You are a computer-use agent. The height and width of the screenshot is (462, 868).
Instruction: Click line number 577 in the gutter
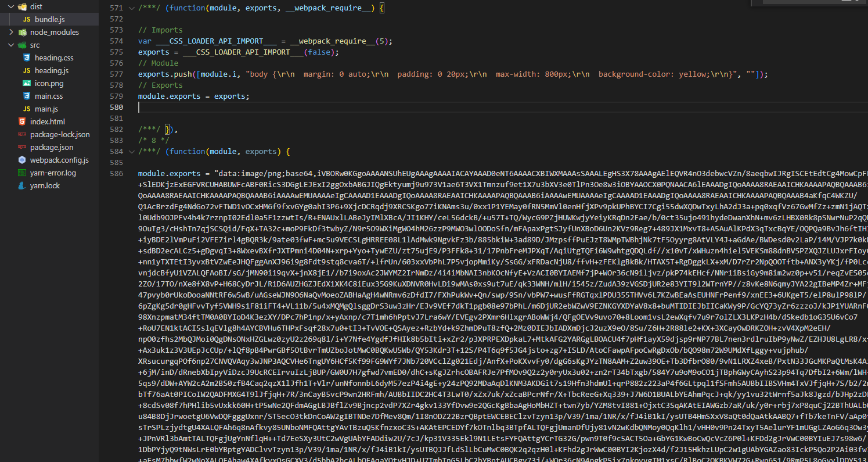coord(116,74)
